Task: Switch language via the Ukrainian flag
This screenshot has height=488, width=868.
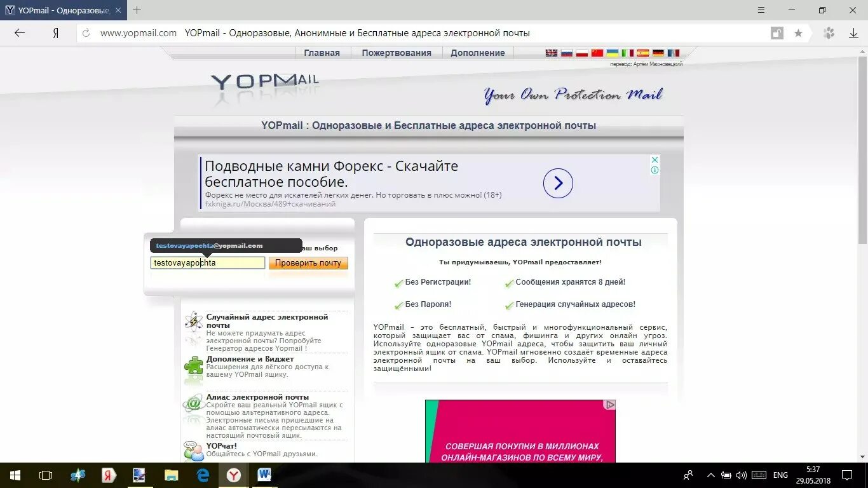Action: [x=613, y=53]
